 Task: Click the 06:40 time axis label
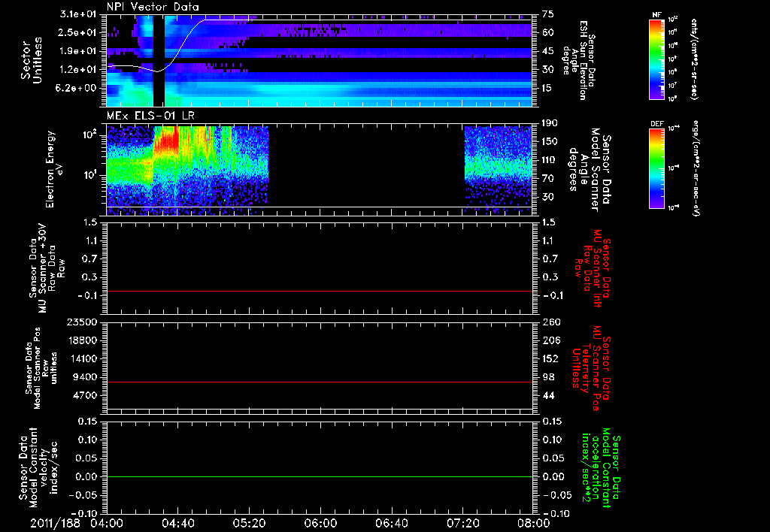(391, 523)
